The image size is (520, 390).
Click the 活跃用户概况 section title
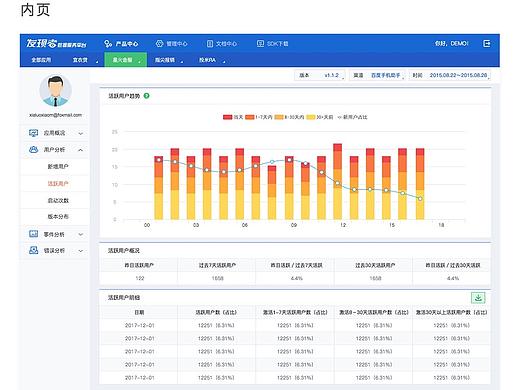coord(124,251)
